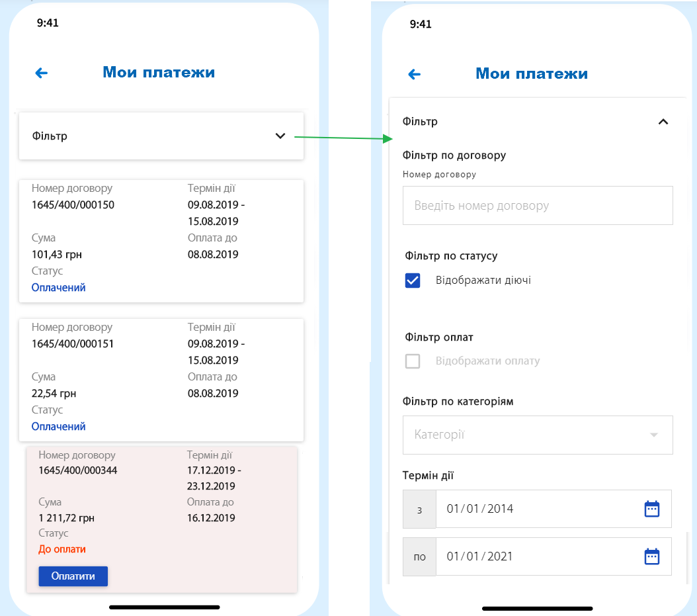Open the Категорії dropdown

pos(537,435)
